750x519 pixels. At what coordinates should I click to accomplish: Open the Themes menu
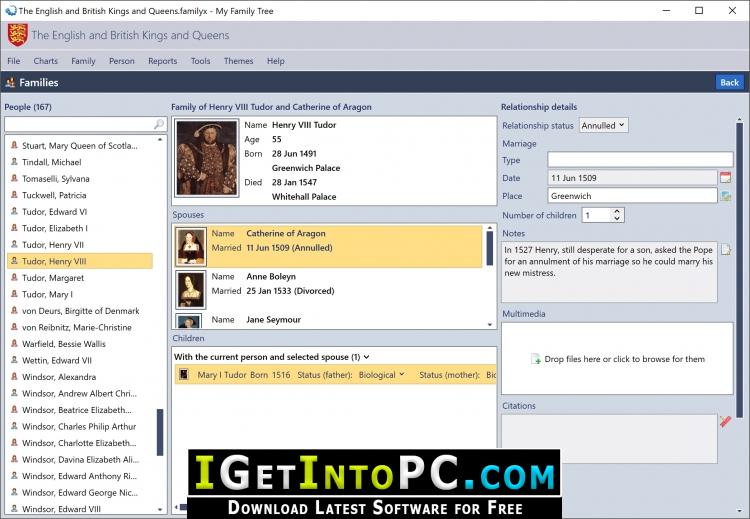tap(238, 61)
